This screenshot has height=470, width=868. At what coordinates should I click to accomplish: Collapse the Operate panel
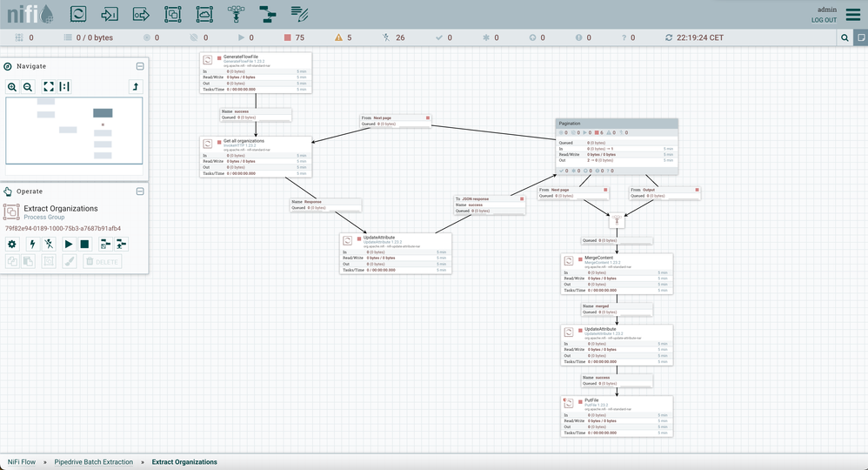tap(140, 191)
